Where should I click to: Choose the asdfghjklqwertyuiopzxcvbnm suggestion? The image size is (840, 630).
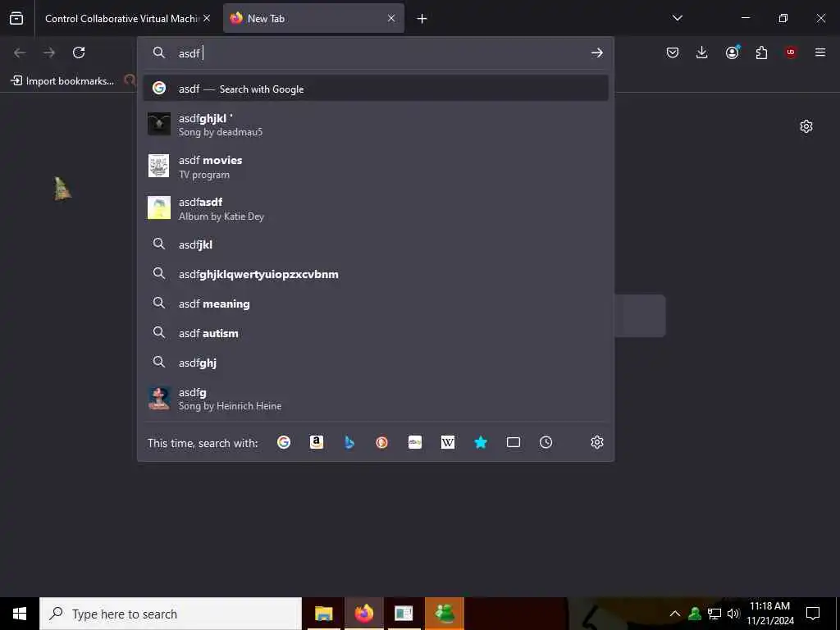pos(376,274)
